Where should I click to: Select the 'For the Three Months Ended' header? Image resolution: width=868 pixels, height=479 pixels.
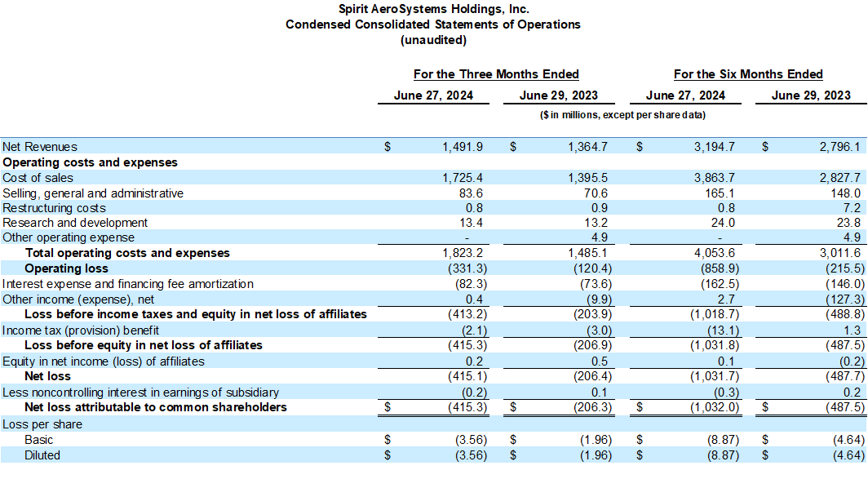[x=496, y=74]
